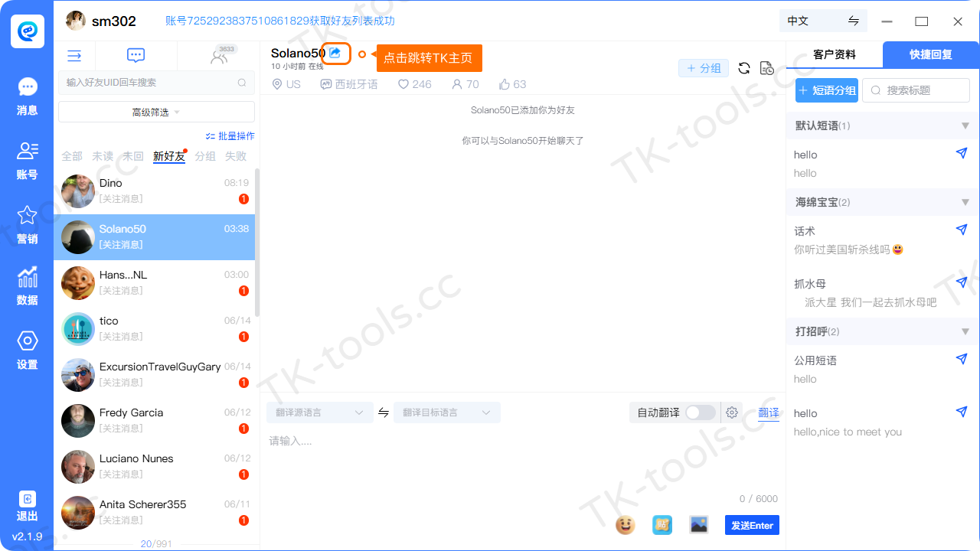Screen dimensions: 980x551
Task: Open the 高级筛选 advanced filter dropdown
Action: coord(156,112)
